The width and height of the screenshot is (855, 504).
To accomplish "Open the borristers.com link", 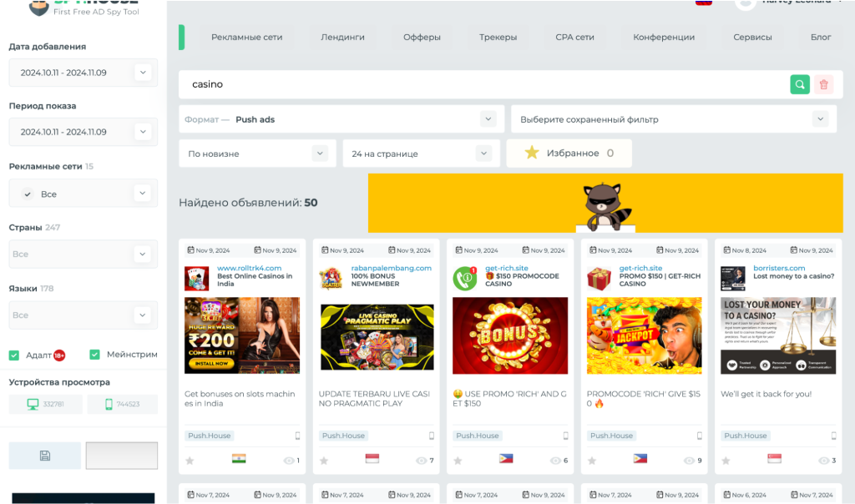I will pyautogui.click(x=779, y=268).
